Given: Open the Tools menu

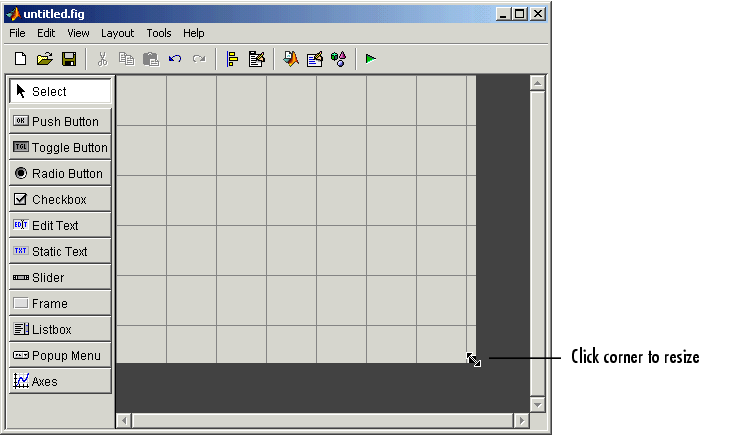Looking at the screenshot, I should (159, 33).
